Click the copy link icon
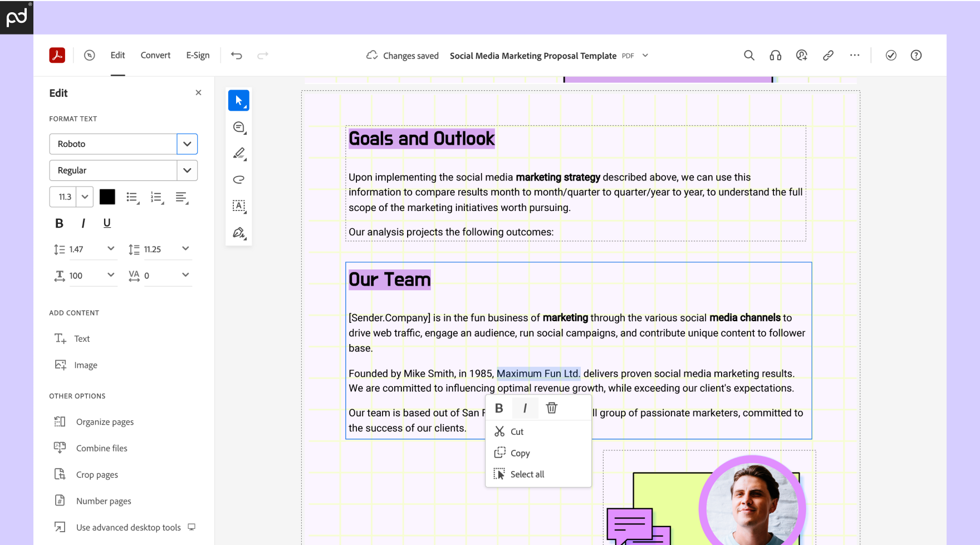This screenshot has width=980, height=545. 828,56
